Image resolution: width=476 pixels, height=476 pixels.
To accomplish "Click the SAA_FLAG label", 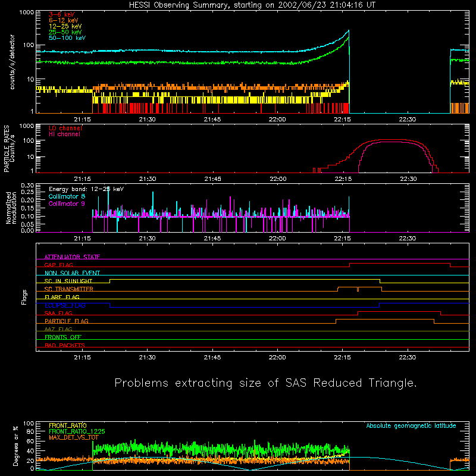I will (58, 313).
